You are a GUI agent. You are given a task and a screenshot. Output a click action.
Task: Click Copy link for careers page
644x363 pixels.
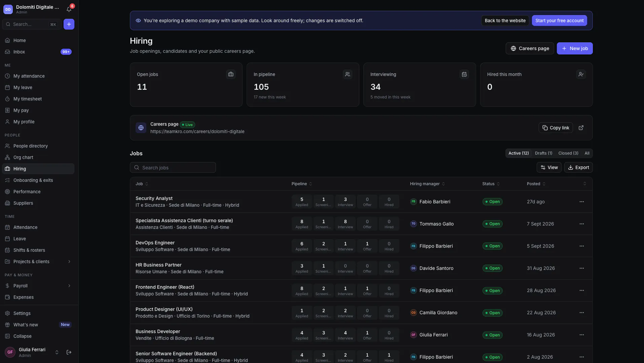(x=556, y=128)
